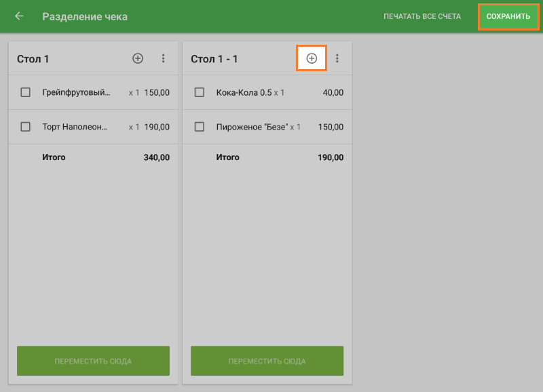The image size is (543, 392).
Task: Go back using the arrow icon
Action: tap(19, 16)
